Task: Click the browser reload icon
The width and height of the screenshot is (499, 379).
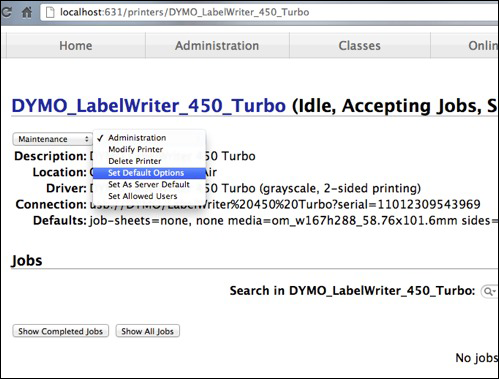Action: [x=6, y=12]
